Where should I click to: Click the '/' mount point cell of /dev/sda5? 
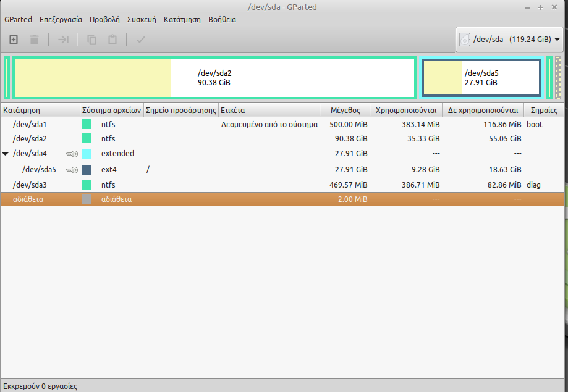point(148,170)
